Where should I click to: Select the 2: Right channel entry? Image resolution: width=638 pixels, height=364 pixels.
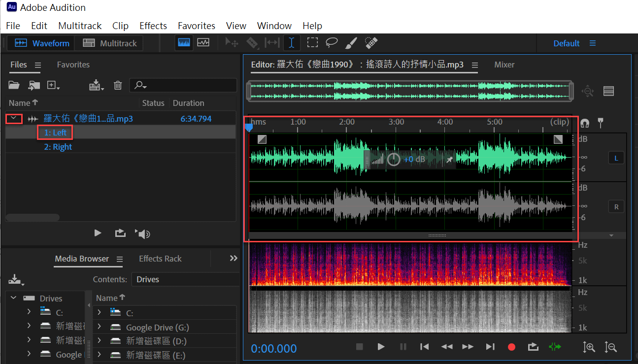coord(58,147)
